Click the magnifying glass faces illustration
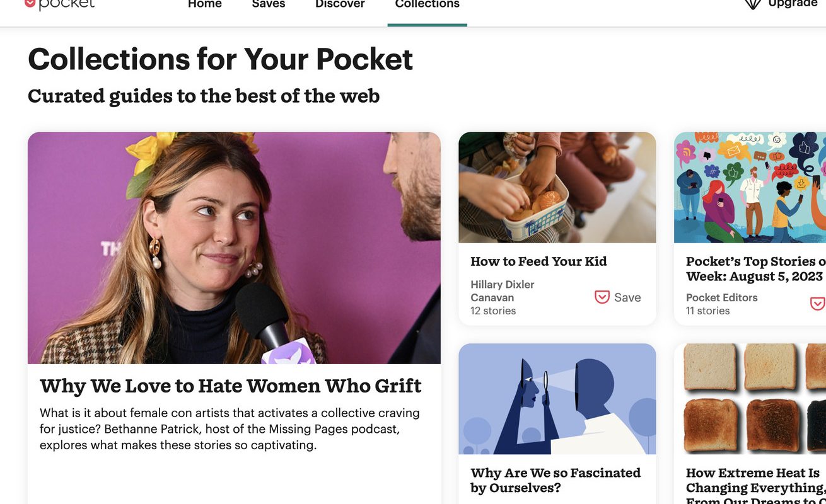826x504 pixels. [557, 399]
